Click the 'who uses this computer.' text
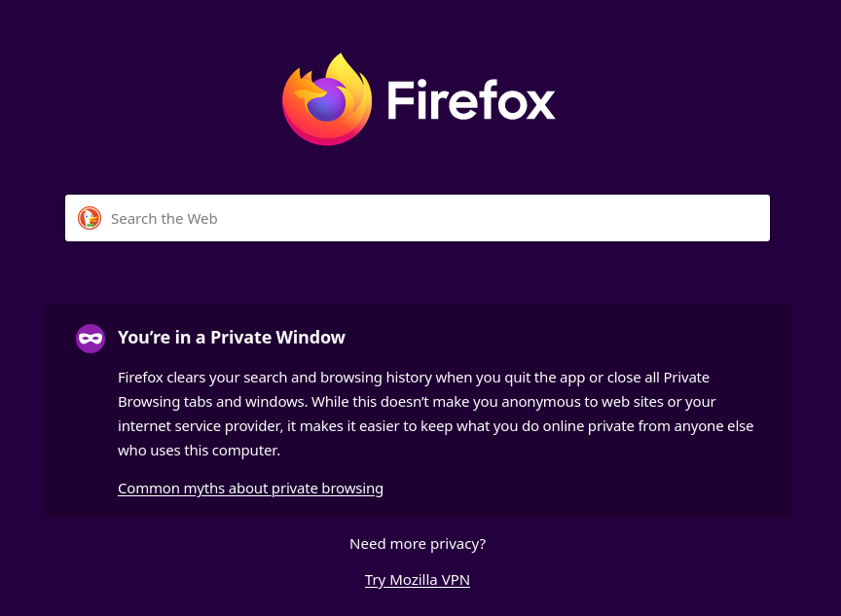The image size is (841, 616). (x=199, y=451)
